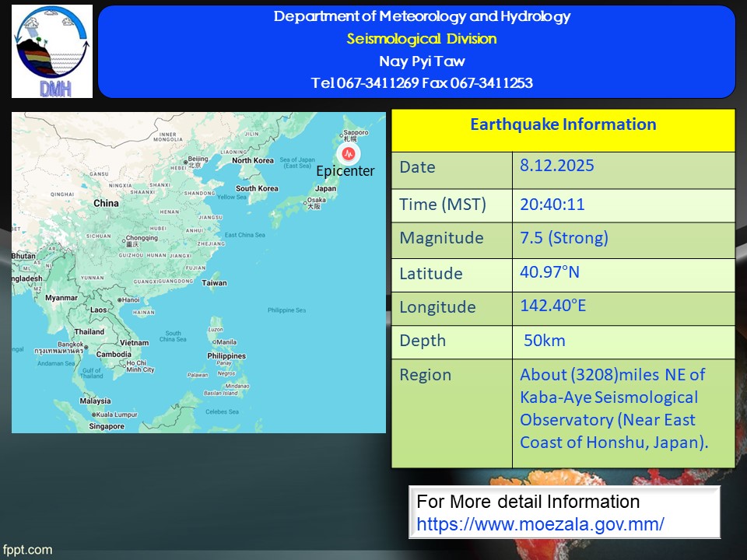
Task: Select the Japan label on the map
Action: coord(325,188)
